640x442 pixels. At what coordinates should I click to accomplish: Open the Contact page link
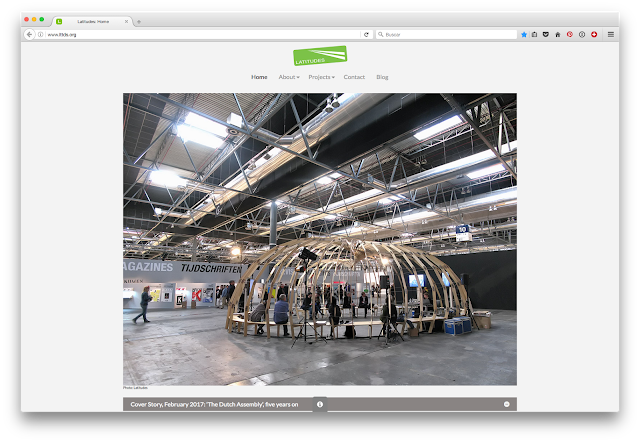354,77
